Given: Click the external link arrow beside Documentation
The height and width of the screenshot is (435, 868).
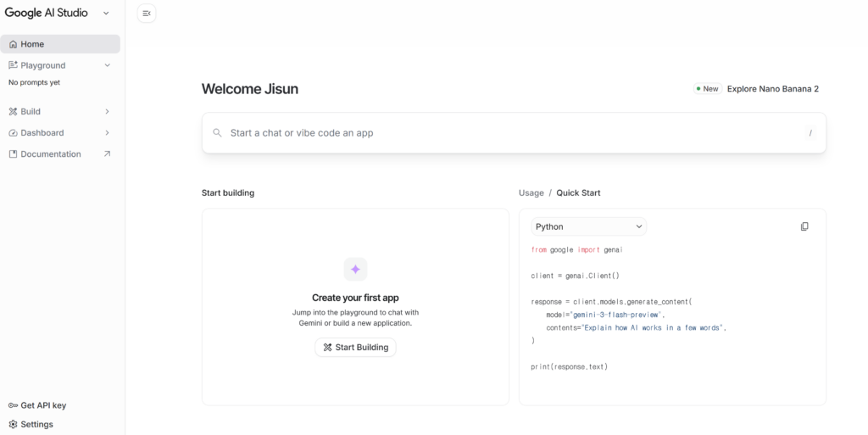Looking at the screenshot, I should (108, 153).
